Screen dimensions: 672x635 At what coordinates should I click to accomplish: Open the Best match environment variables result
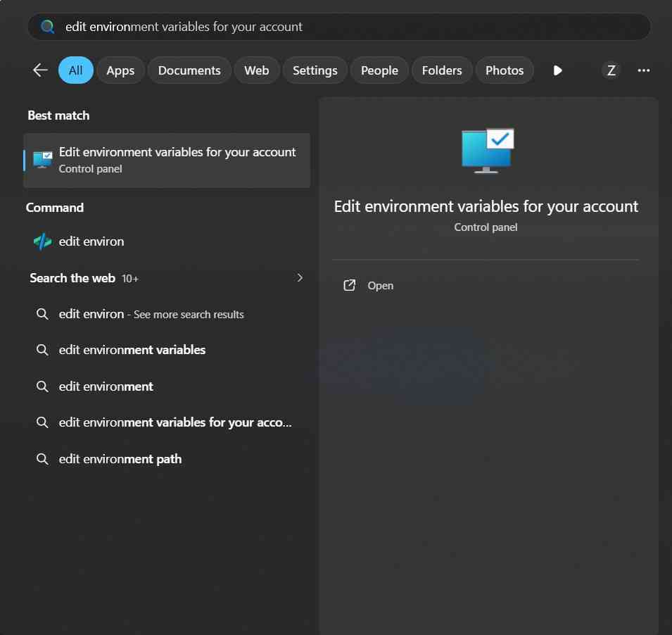pos(167,160)
